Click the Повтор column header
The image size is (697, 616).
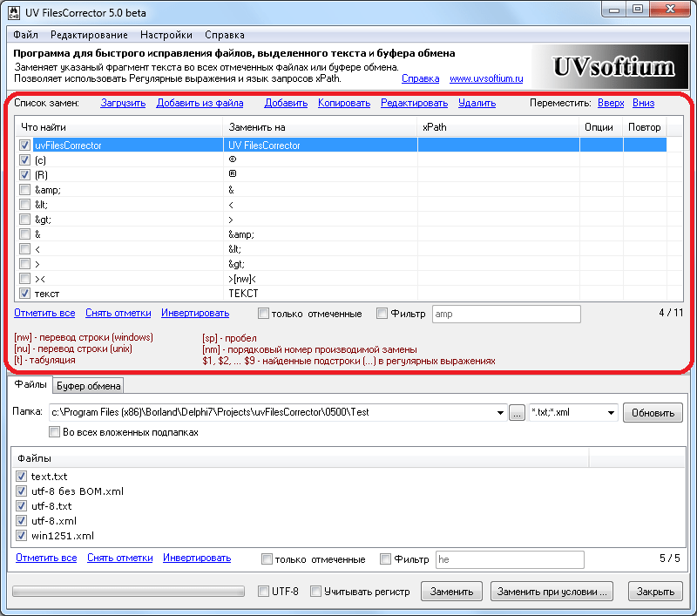coord(645,127)
